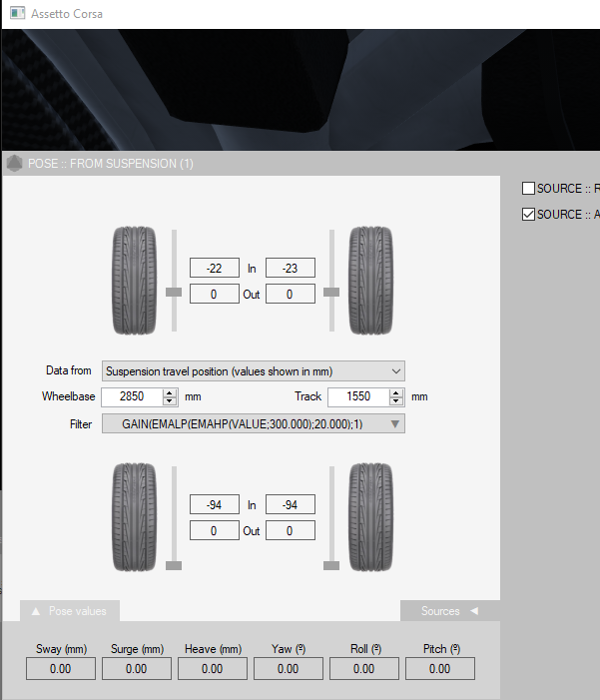
Task: Uncheck the checked SOURCE :: A checkbox
Action: (528, 215)
